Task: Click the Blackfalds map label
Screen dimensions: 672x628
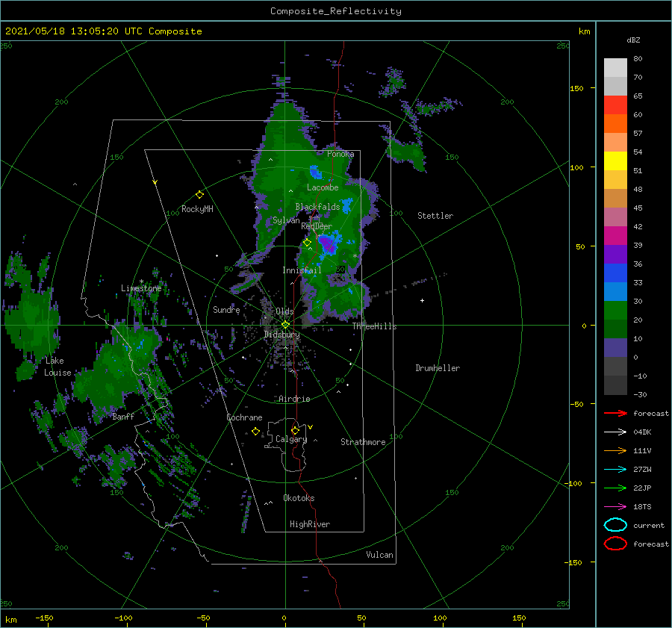Action: point(317,207)
